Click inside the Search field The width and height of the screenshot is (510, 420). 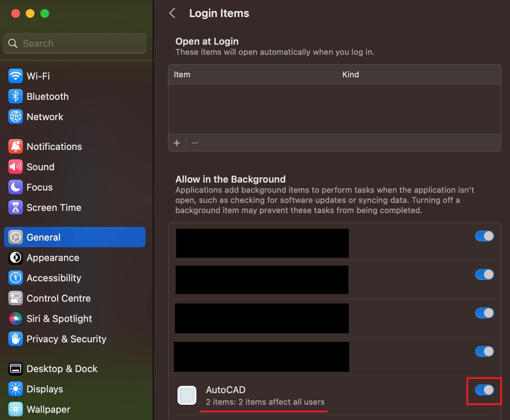[74, 43]
